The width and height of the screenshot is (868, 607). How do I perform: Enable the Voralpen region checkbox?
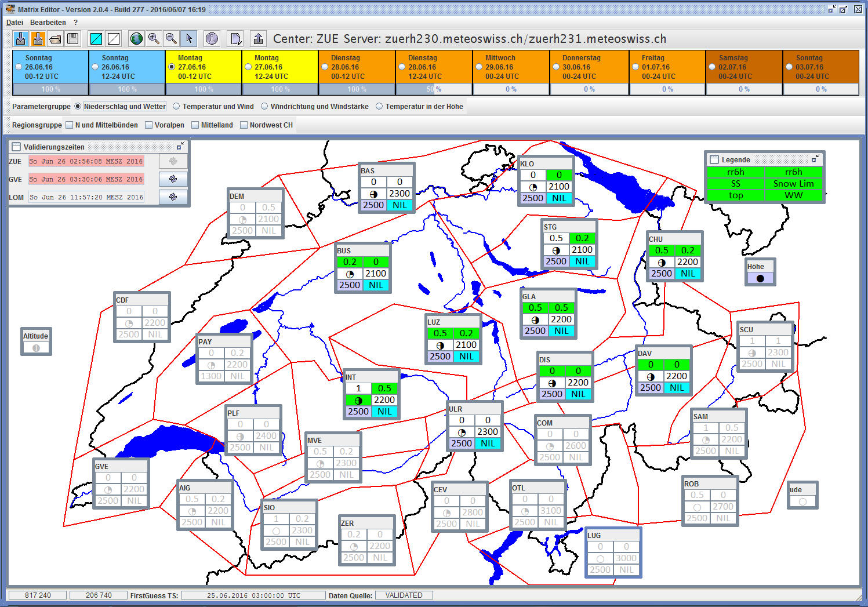(149, 125)
